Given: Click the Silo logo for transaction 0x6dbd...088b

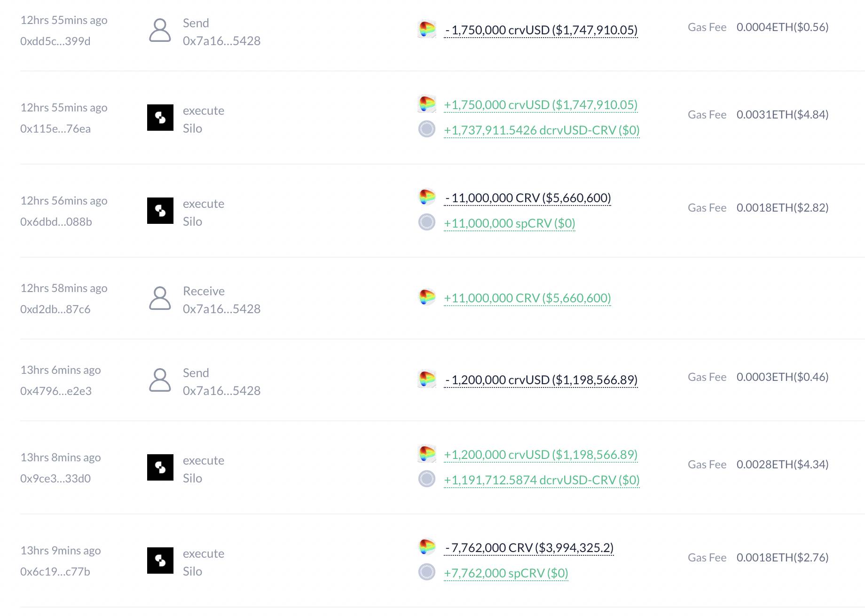Looking at the screenshot, I should coord(160,211).
